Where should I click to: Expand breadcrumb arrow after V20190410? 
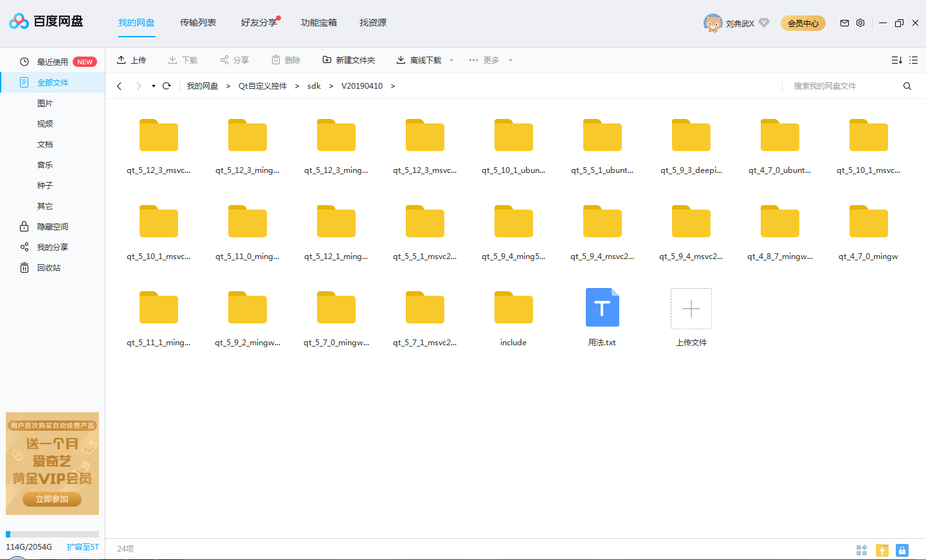click(x=393, y=86)
